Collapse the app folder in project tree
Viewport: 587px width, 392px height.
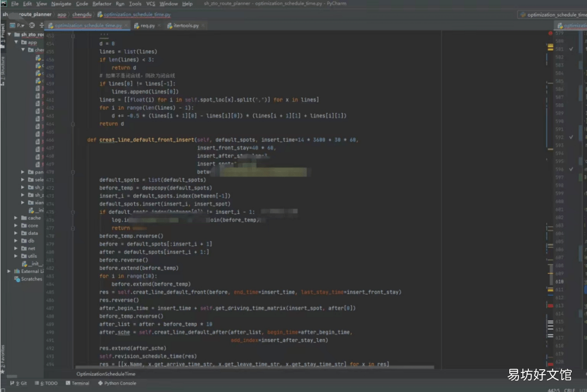click(16, 42)
